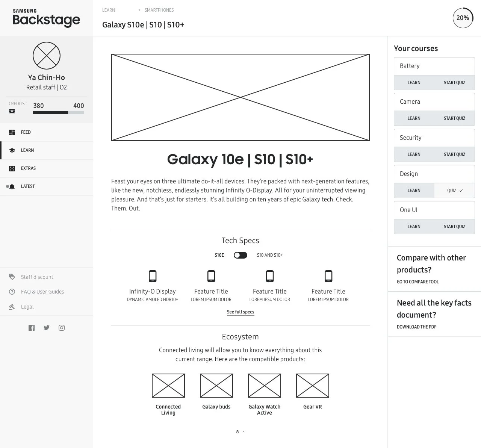This screenshot has width=481, height=448.
Task: Click the FAQ question mark icon
Action: 12,292
